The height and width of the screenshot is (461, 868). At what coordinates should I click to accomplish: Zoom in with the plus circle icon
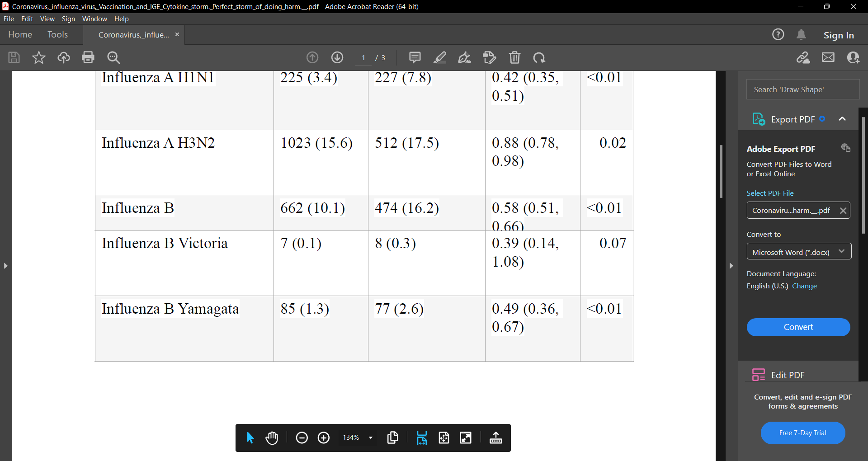(x=324, y=437)
